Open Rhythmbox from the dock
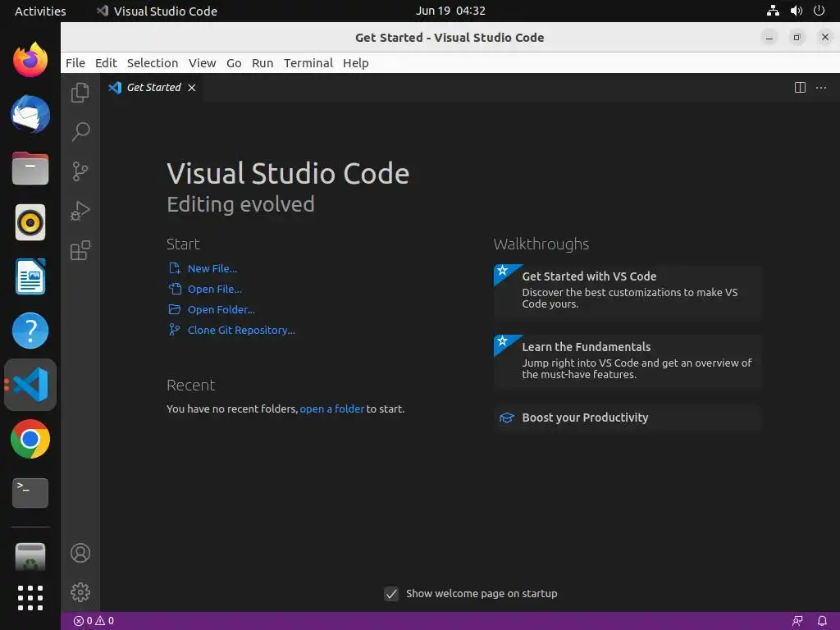Image resolution: width=840 pixels, height=630 pixels. click(x=30, y=221)
